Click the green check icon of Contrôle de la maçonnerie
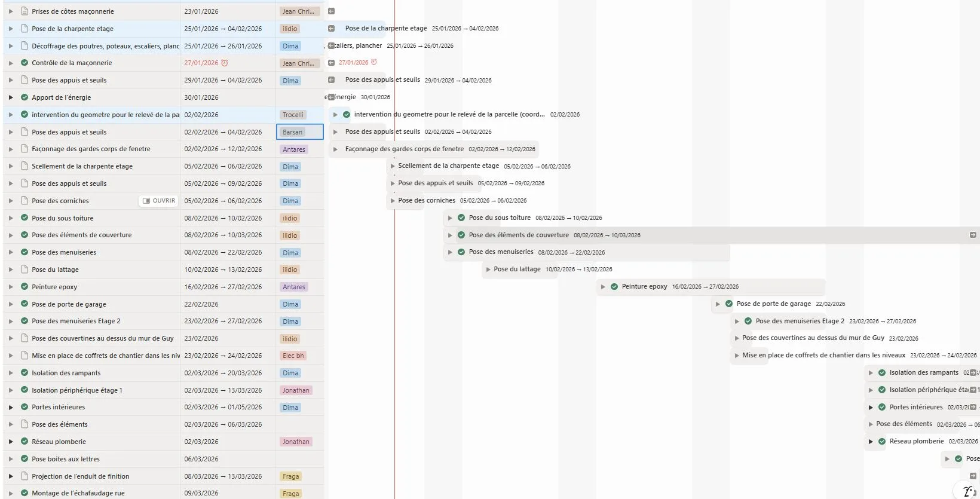Image resolution: width=980 pixels, height=499 pixels. (x=24, y=63)
